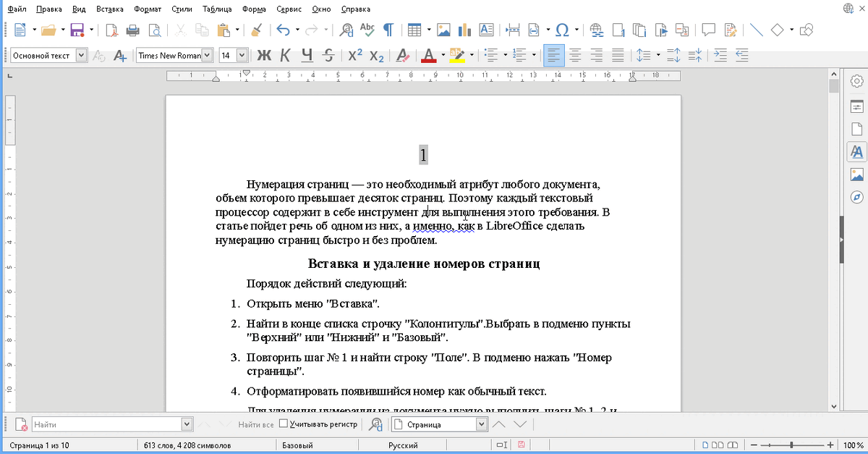
Task: Open the Вставка menu
Action: pos(110,9)
